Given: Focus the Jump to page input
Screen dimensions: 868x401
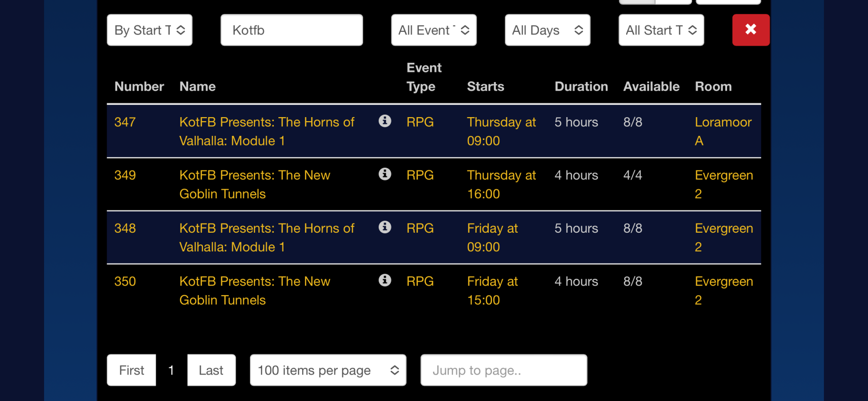Looking at the screenshot, I should 503,370.
